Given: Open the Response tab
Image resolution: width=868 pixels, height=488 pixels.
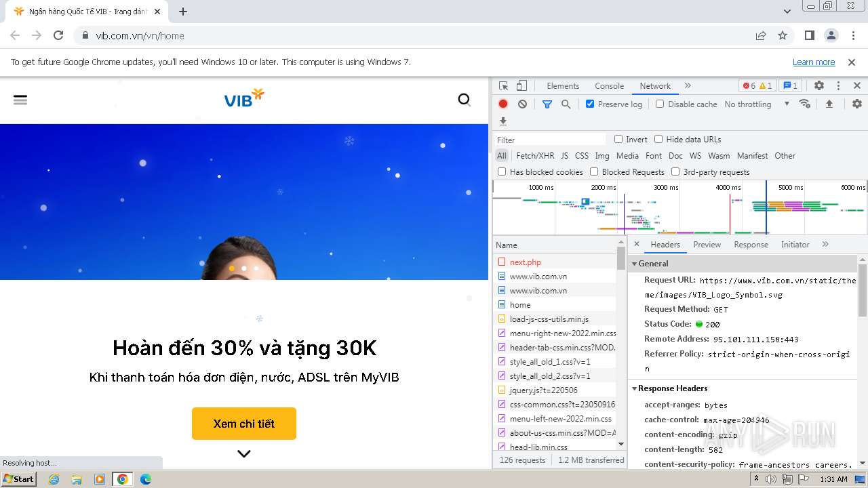Looking at the screenshot, I should click(x=751, y=245).
